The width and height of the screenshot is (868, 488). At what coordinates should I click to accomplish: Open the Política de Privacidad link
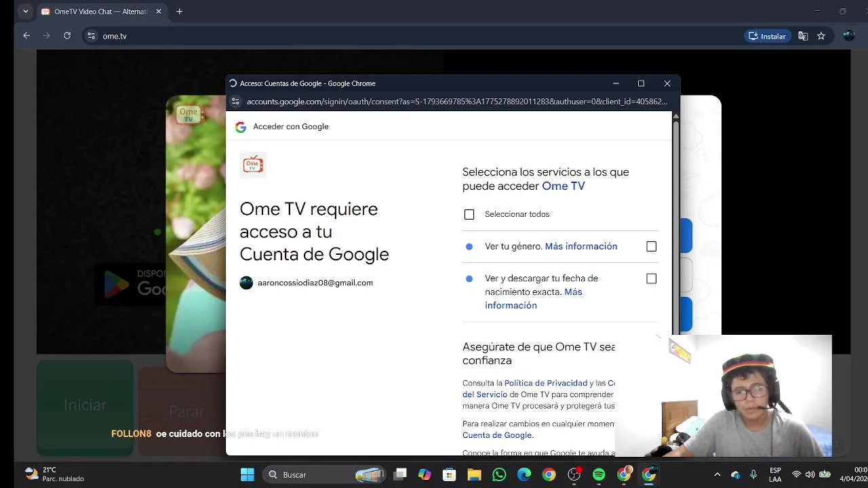(x=546, y=383)
